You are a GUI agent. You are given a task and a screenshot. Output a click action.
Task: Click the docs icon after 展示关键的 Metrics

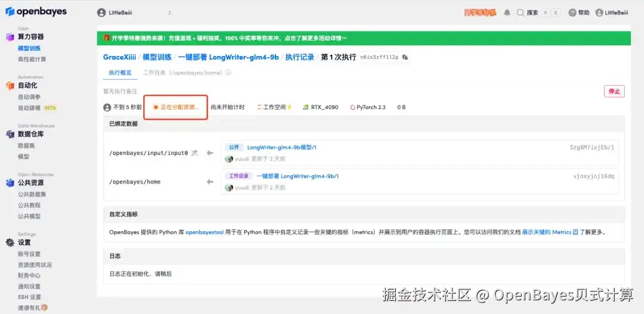[x=575, y=232]
